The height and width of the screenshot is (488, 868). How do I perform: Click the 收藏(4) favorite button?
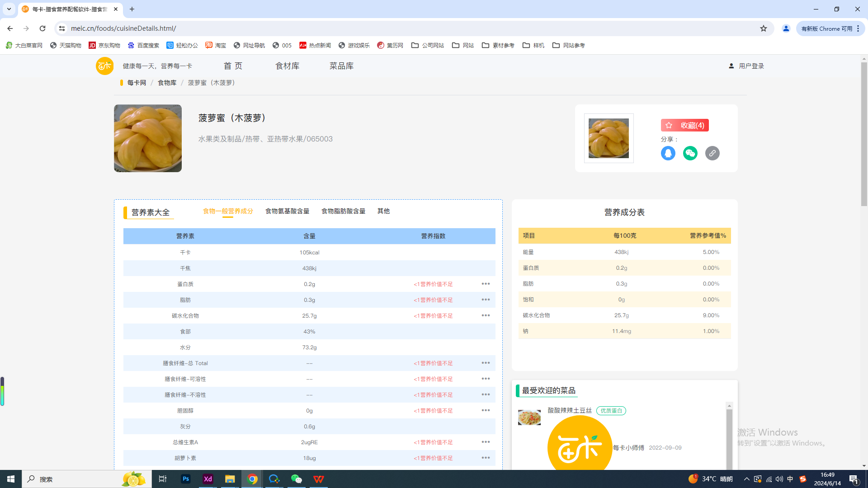[x=684, y=125]
